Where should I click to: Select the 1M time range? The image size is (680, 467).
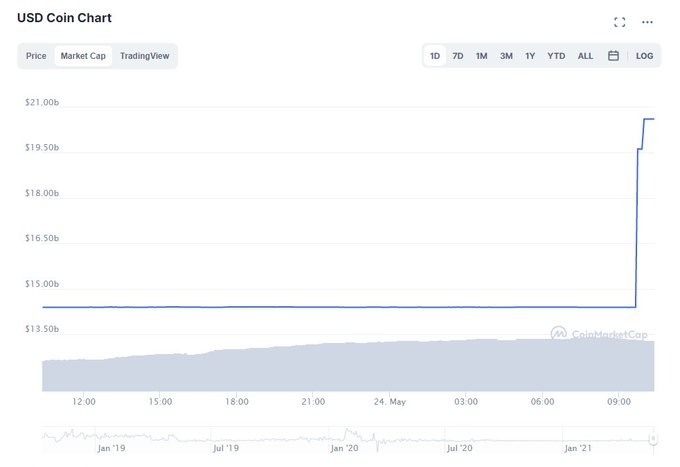pyautogui.click(x=481, y=56)
